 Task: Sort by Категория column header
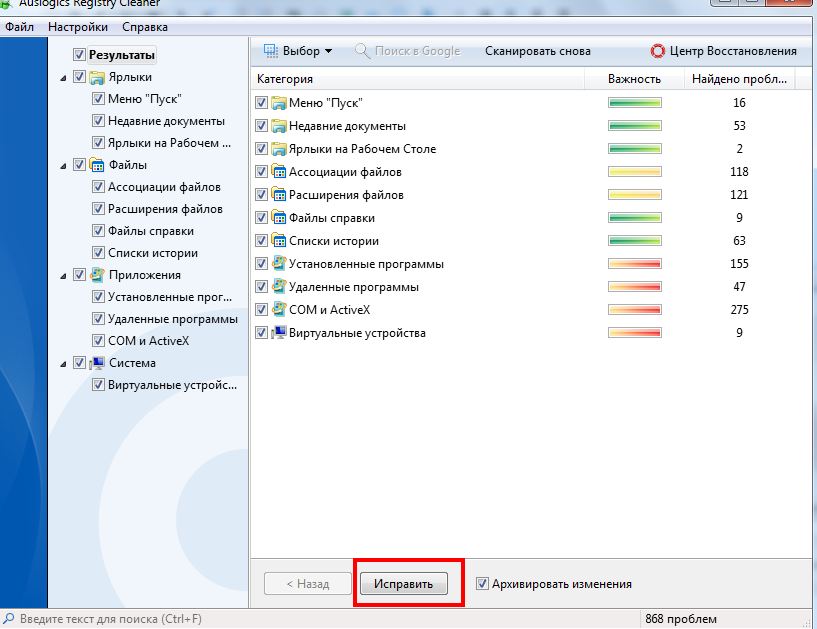coord(417,79)
